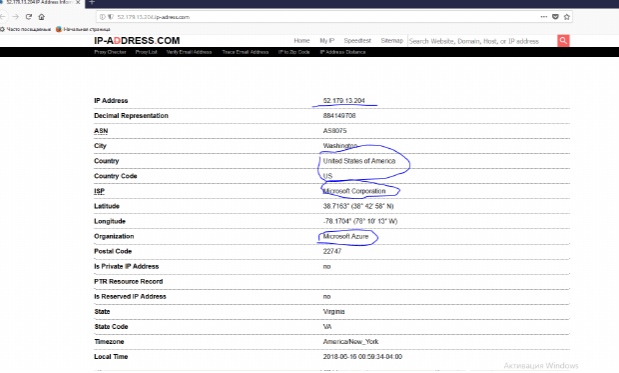Bookmark this page with star icon
Viewport: 619px width, 373px height.
(567, 17)
